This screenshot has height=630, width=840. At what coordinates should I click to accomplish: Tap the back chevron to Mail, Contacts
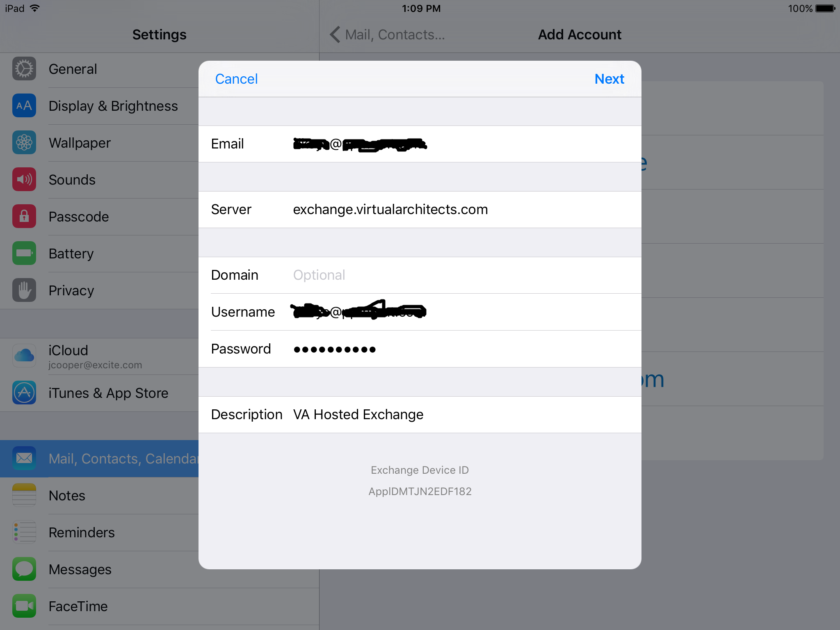(335, 35)
